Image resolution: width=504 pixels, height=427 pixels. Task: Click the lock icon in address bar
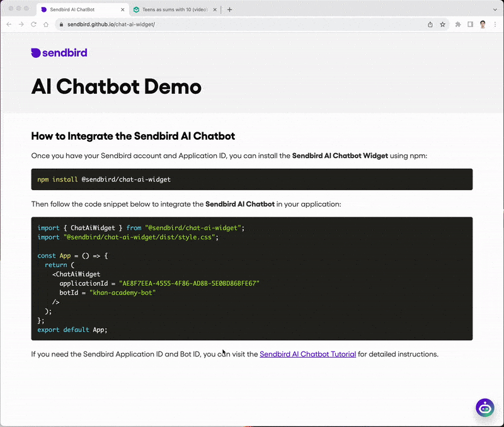coord(61,25)
